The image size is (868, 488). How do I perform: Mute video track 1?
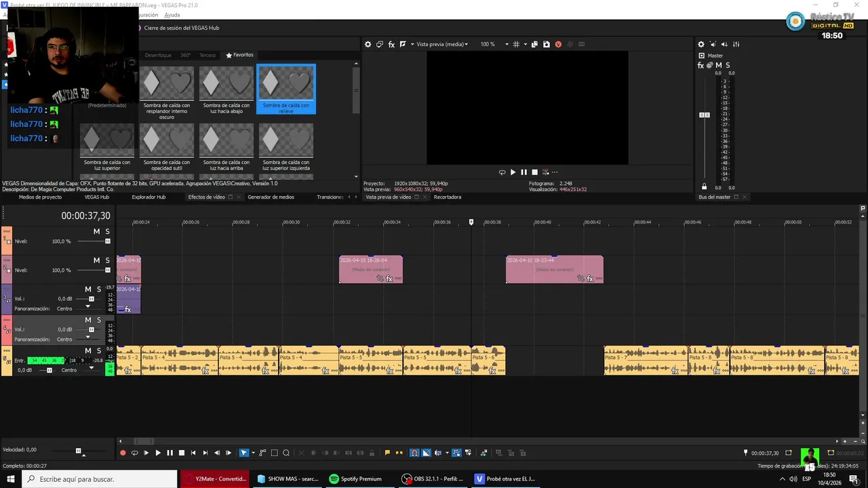[96, 232]
